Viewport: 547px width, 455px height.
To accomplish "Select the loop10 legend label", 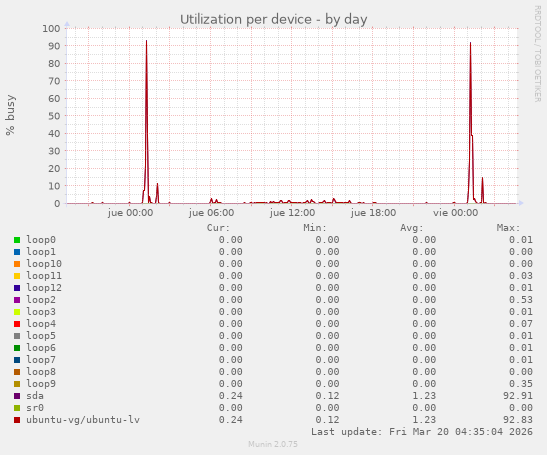I will tap(44, 263).
